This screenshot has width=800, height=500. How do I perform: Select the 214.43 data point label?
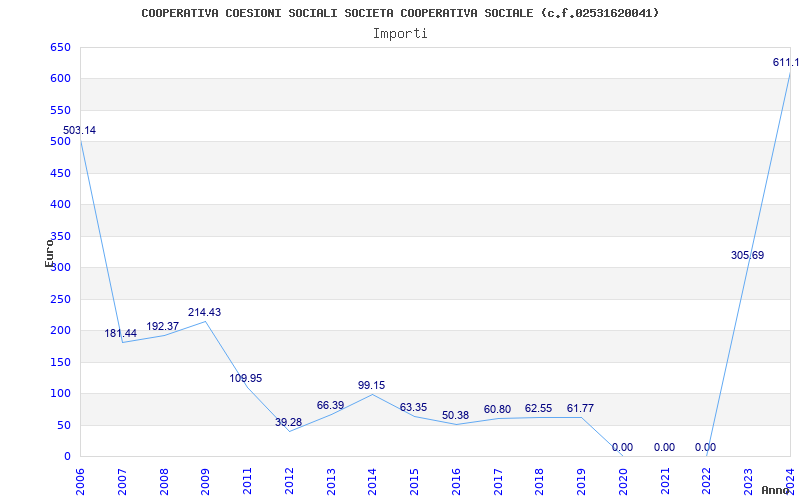[x=204, y=312]
